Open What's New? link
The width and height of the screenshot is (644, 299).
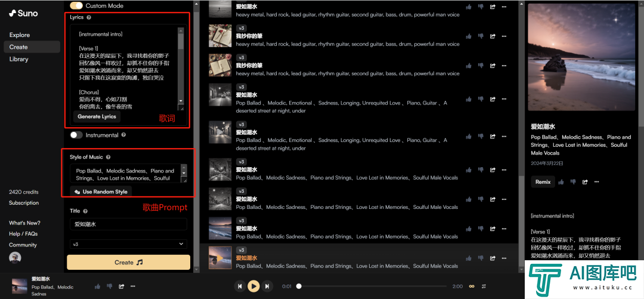[24, 223]
